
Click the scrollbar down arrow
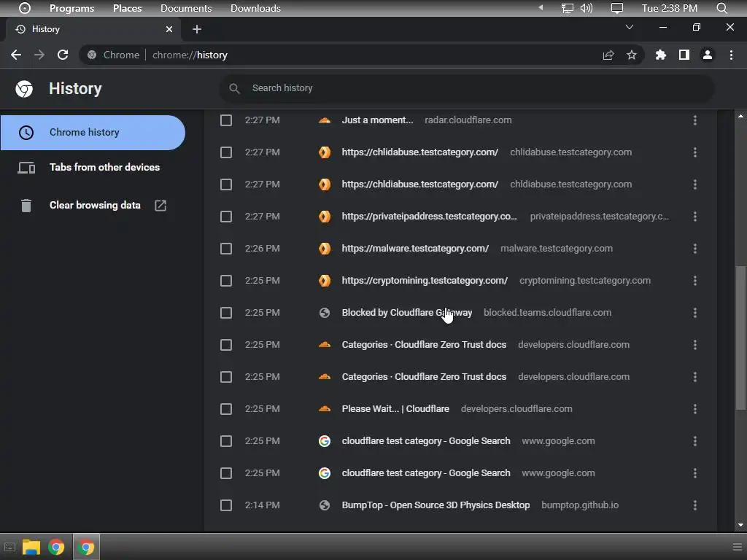point(740,525)
